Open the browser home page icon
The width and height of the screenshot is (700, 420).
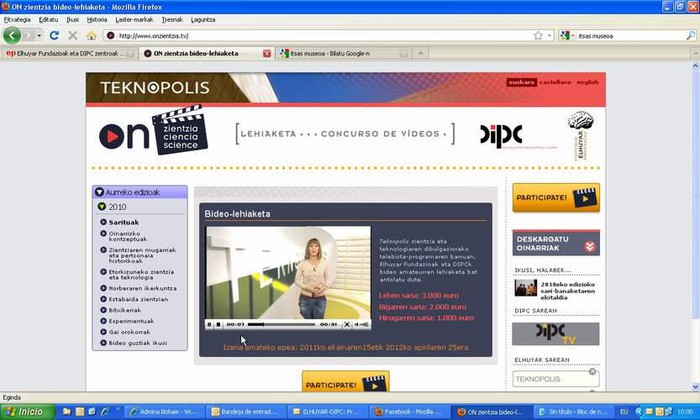[x=92, y=36]
